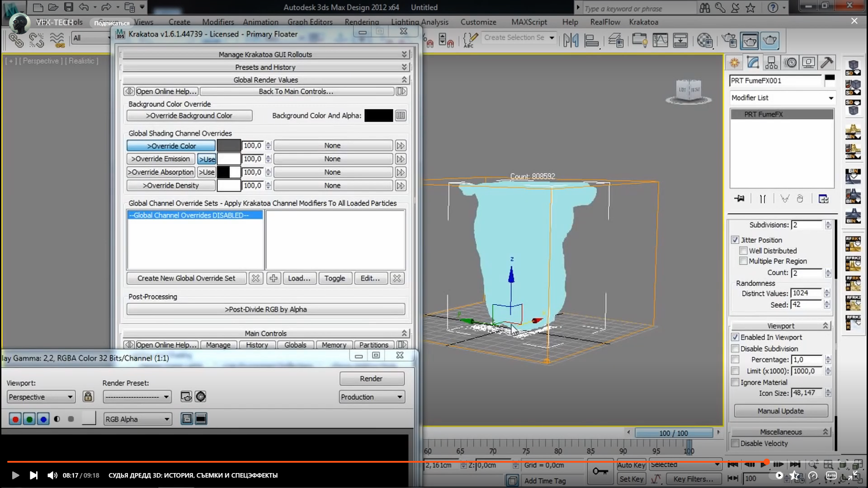Screen dimensions: 868x488
Task: Open the Material Editor sphere icon
Action: click(x=705, y=41)
